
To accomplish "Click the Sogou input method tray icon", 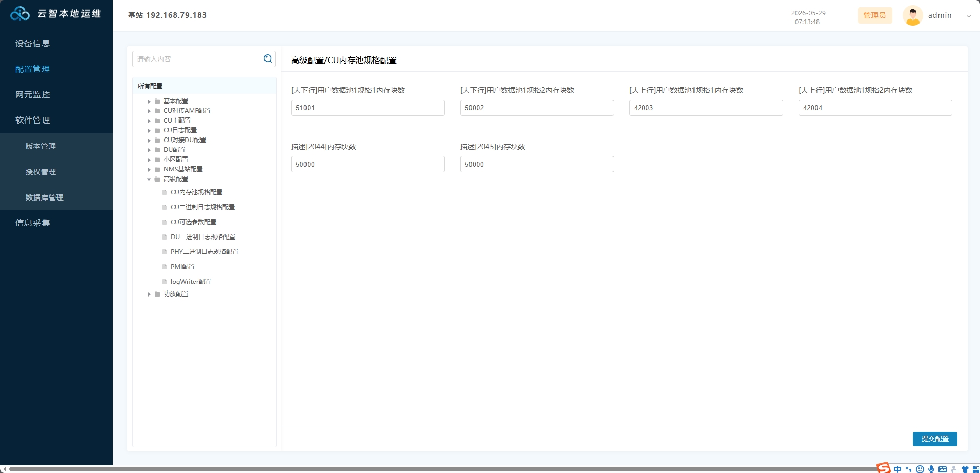I will [883, 467].
